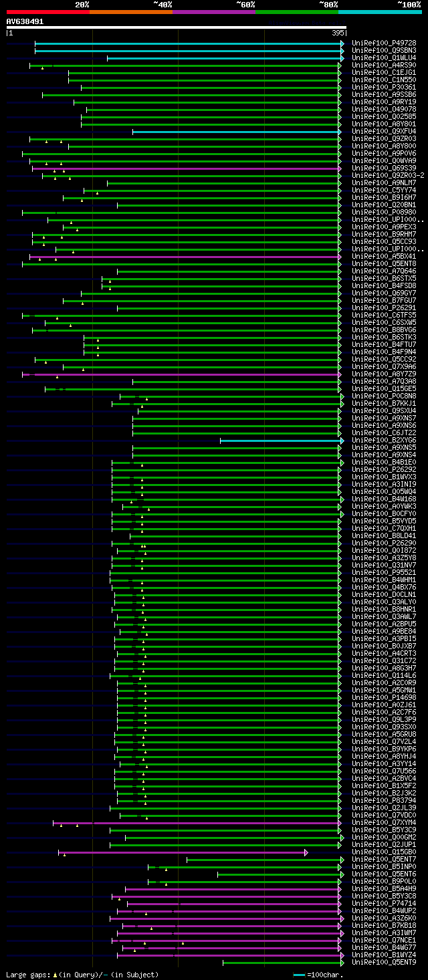The width and height of the screenshot is (428, 980).
Task: Select hit label UniRef100_C6TFS5
Action: pos(384,315)
